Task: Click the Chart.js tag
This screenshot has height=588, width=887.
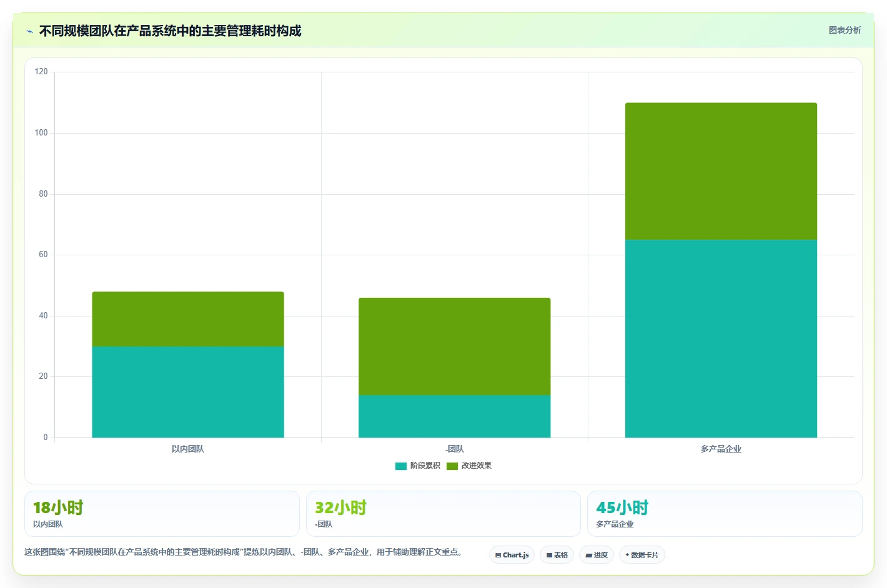Action: (x=512, y=555)
